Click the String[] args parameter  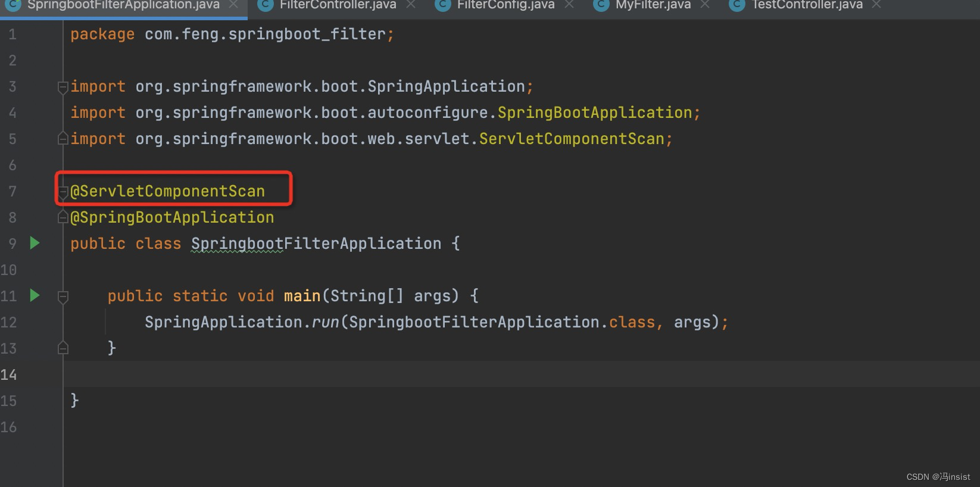tap(395, 296)
